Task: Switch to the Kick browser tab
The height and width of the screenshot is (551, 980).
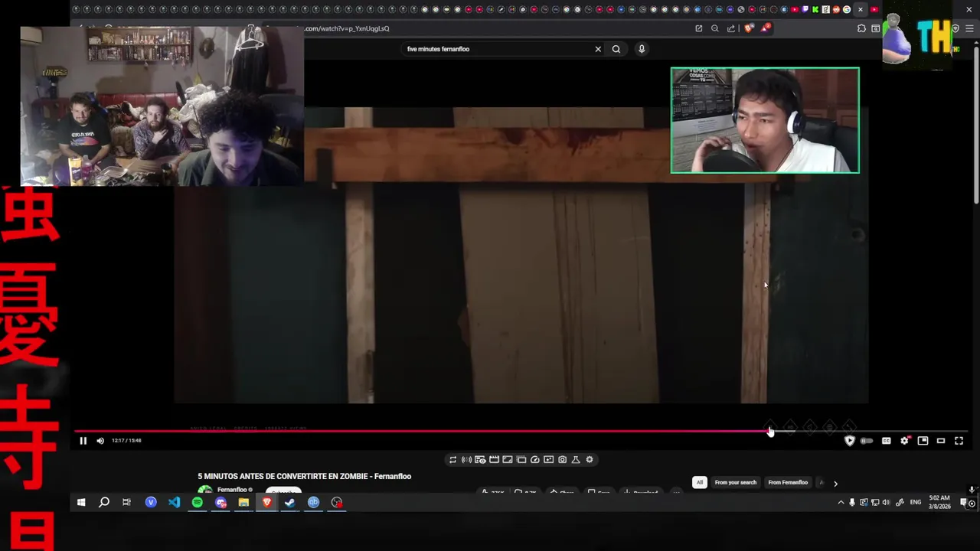Action: (x=815, y=9)
